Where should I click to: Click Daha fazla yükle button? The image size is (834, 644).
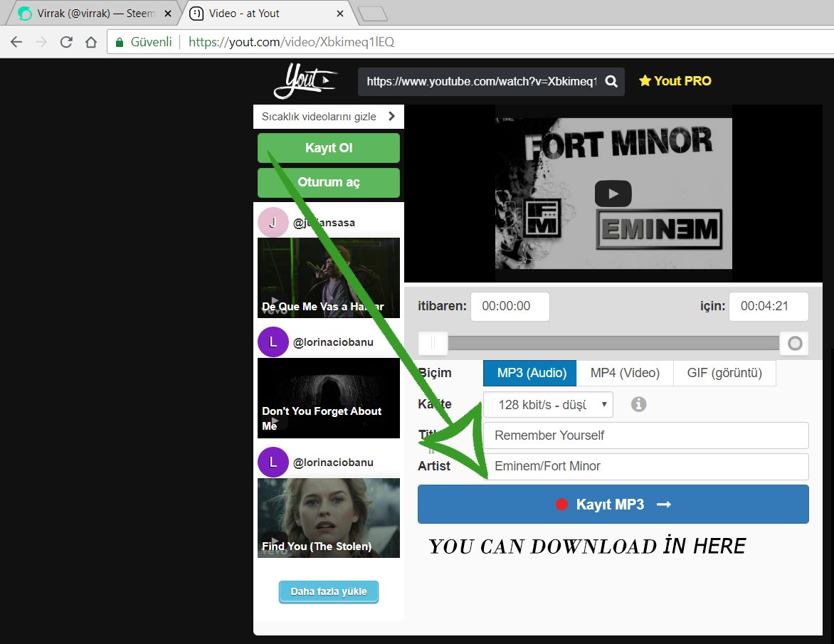pyautogui.click(x=329, y=591)
